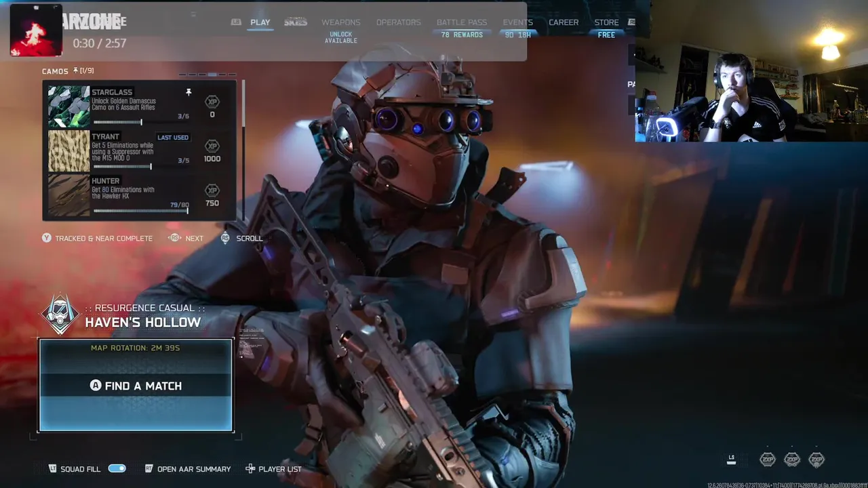The image size is (868, 488).
Task: Click the last 2XP token icon
Action: click(816, 460)
